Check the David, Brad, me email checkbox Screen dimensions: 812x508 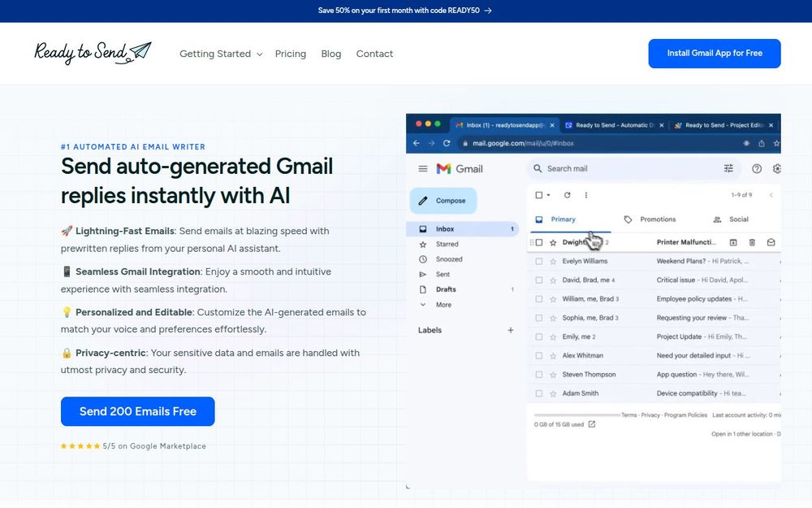point(539,280)
